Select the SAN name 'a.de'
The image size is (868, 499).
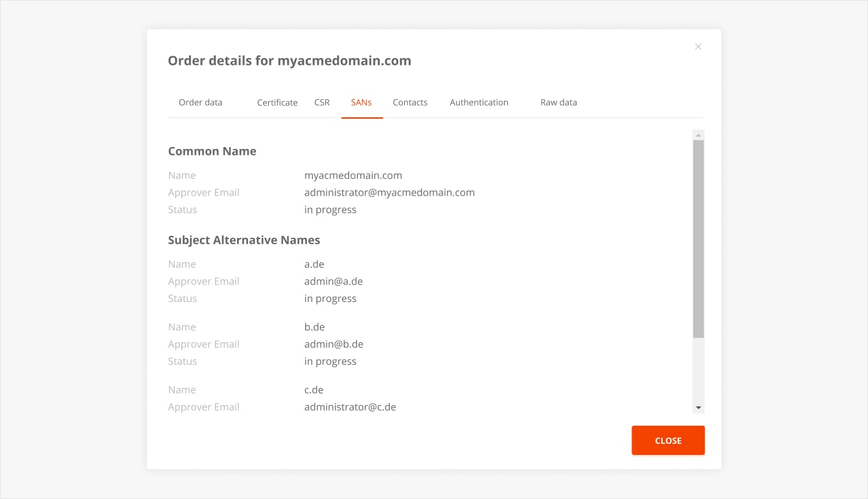[314, 264]
